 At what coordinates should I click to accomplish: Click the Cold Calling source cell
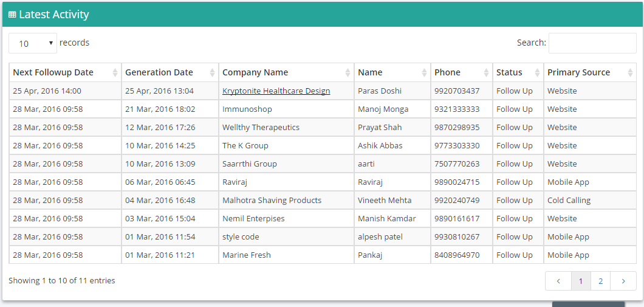click(590, 200)
